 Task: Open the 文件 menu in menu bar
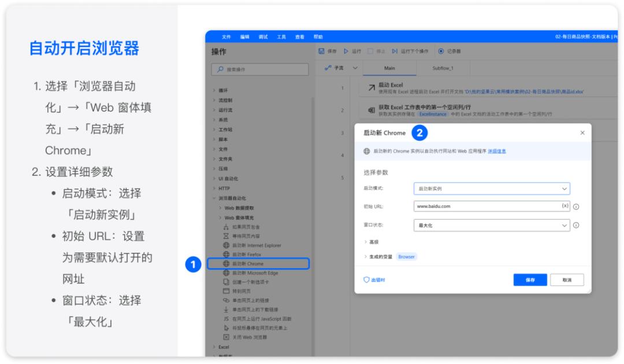[x=226, y=36]
